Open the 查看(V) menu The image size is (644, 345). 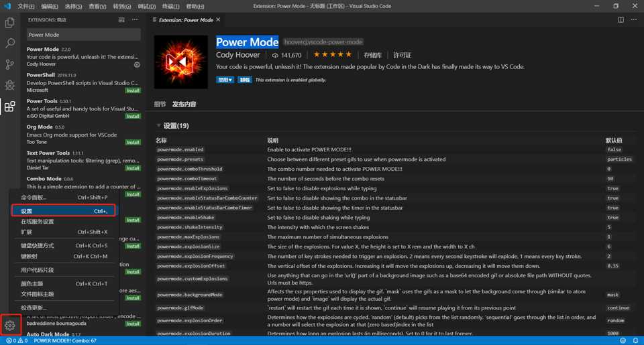point(97,6)
